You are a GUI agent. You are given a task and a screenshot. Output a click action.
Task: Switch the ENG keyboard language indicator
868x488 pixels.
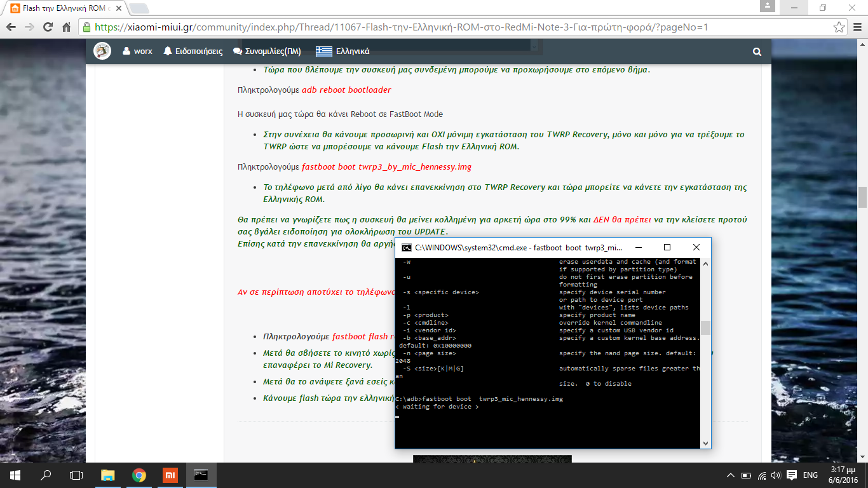point(810,475)
